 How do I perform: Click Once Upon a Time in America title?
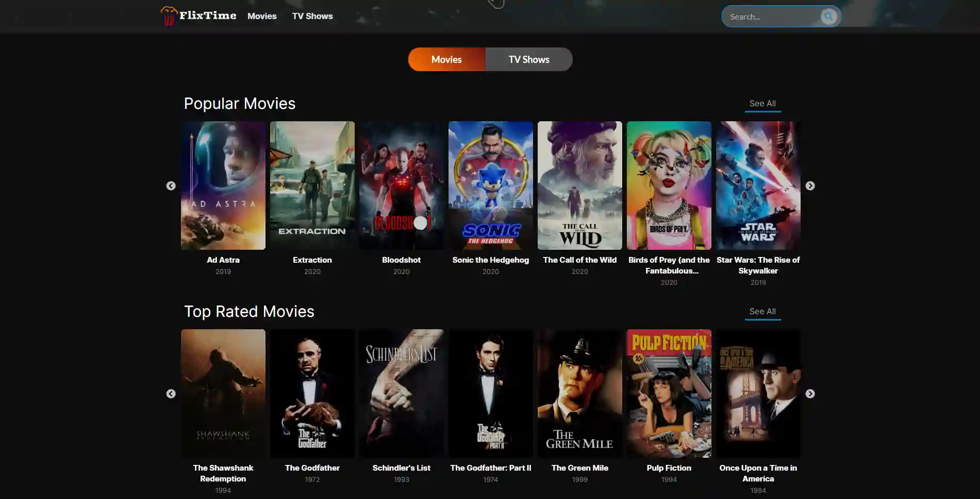758,473
